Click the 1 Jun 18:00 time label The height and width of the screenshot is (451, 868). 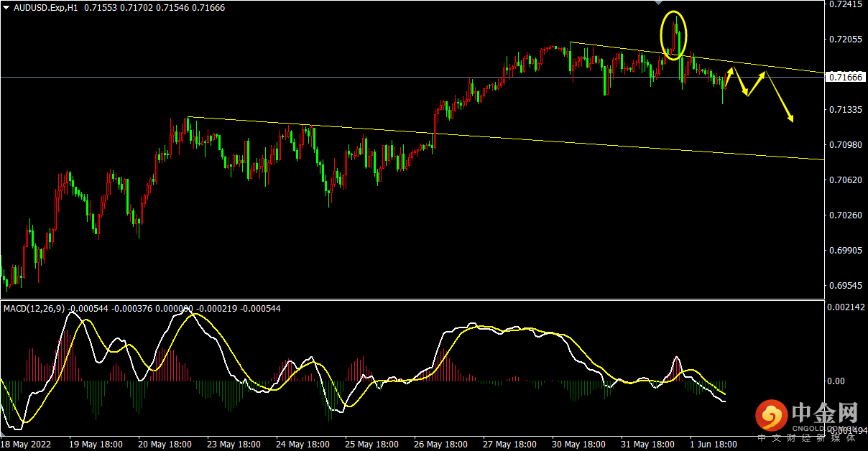pyautogui.click(x=714, y=444)
